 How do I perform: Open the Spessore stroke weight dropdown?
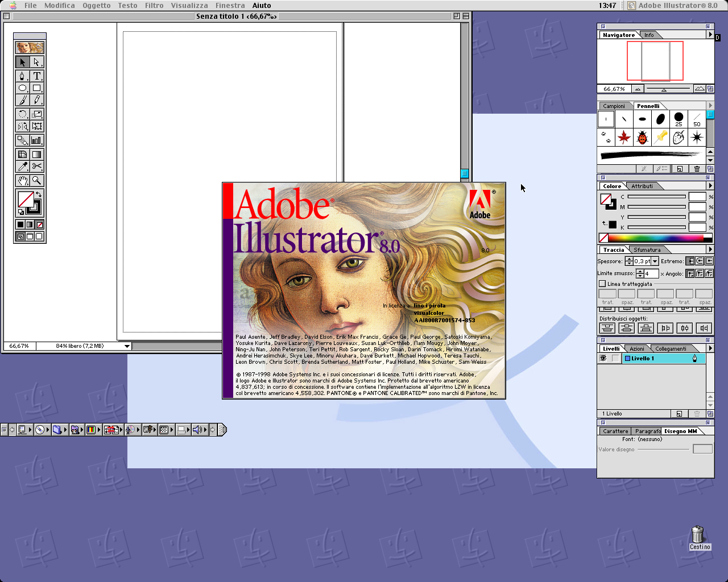coord(655,261)
